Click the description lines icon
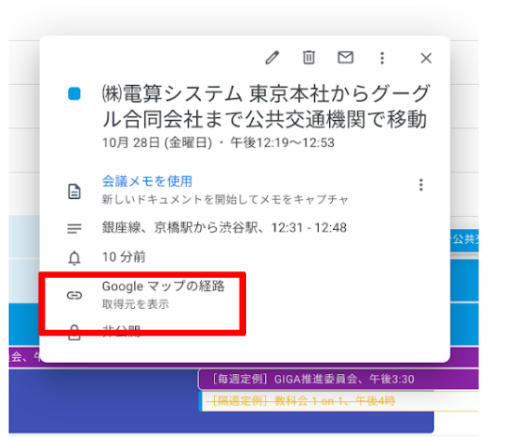The height and width of the screenshot is (437, 510). pos(74,229)
